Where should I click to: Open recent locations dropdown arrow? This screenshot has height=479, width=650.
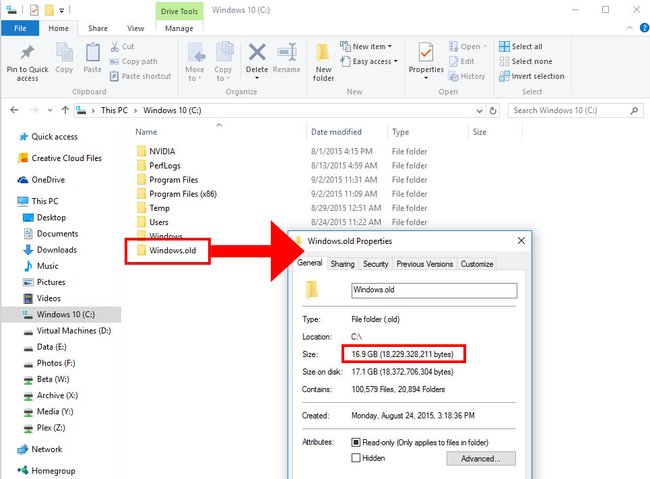[x=50, y=110]
